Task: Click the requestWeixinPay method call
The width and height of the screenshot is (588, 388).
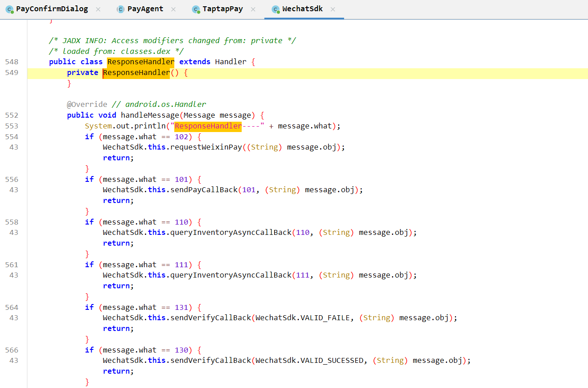Action: pyautogui.click(x=206, y=147)
